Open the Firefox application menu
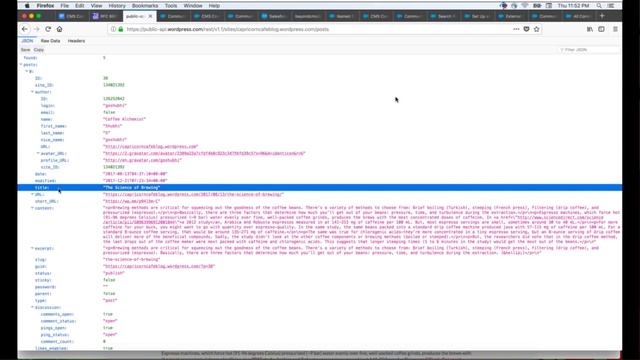The image size is (640, 360). (45, 6)
